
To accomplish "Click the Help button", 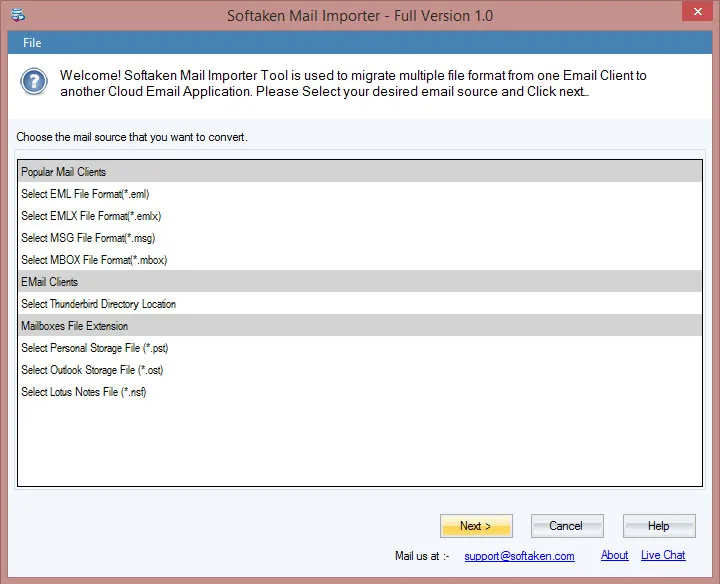I will pos(659,526).
